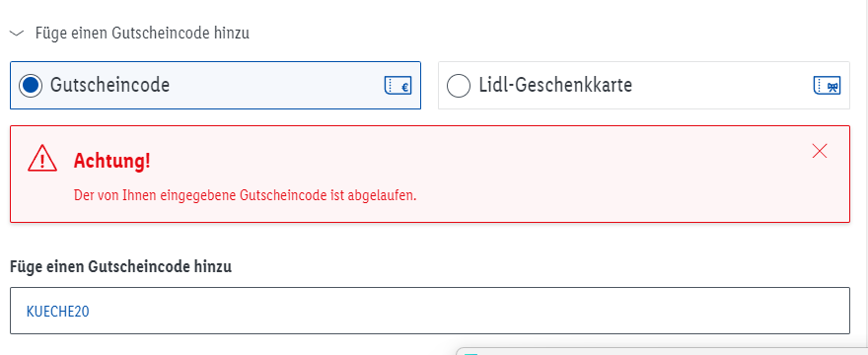
Task: Dismiss the Achtung alert with the X
Action: 820,151
